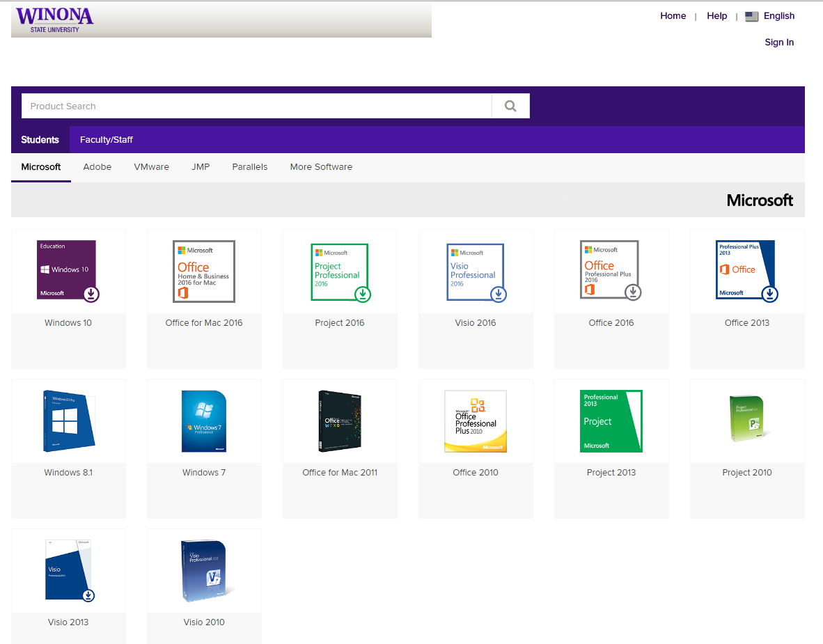Open the Windows 7 Professional box image
This screenshot has height=644, width=823.
tap(204, 421)
